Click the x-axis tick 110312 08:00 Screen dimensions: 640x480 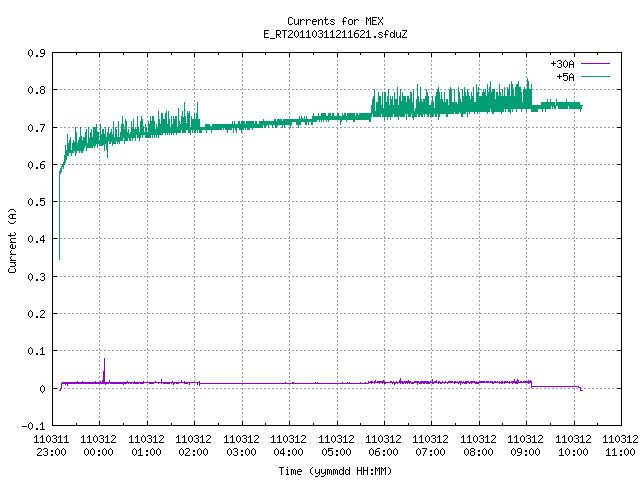tap(478, 446)
